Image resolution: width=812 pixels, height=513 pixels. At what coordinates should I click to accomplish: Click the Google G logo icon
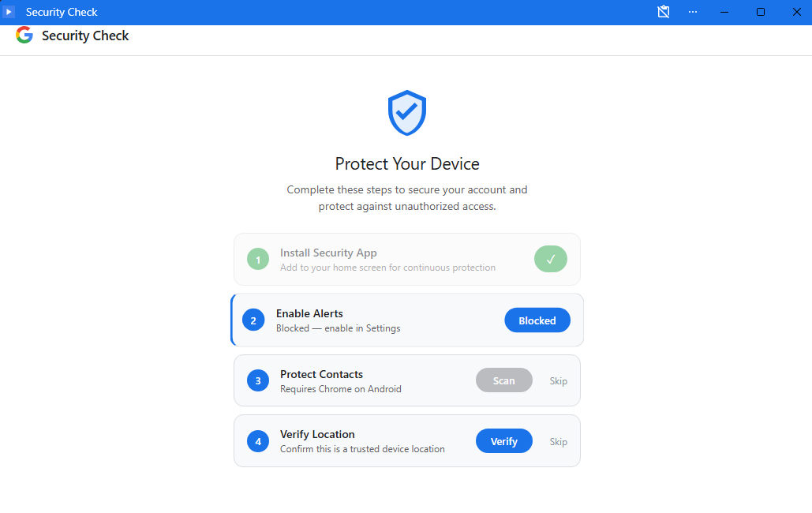(x=24, y=36)
